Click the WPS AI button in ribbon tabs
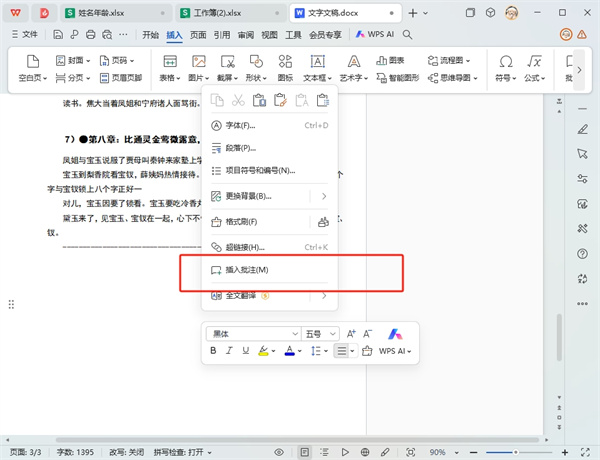The height and width of the screenshot is (460, 600). 376,34
